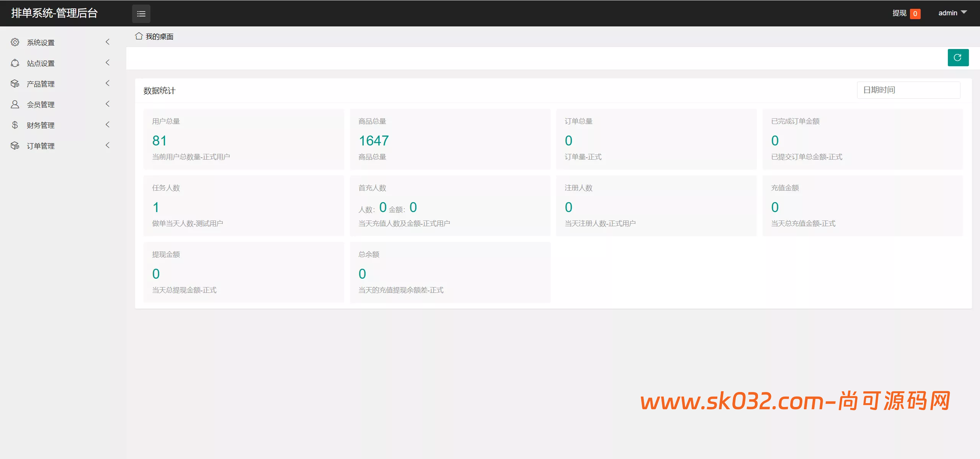Viewport: 980px width, 459px height.
Task: Open the 订单管理 menu item
Action: click(41, 146)
